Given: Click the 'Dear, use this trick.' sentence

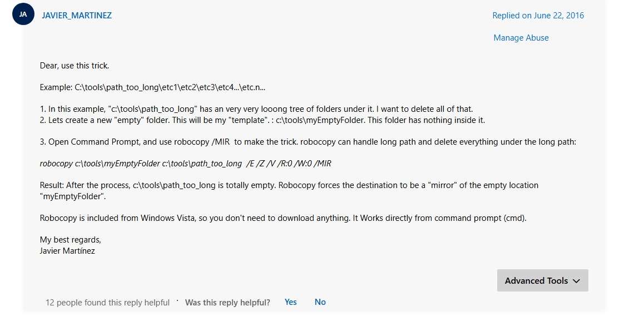Looking at the screenshot, I should (x=75, y=66).
